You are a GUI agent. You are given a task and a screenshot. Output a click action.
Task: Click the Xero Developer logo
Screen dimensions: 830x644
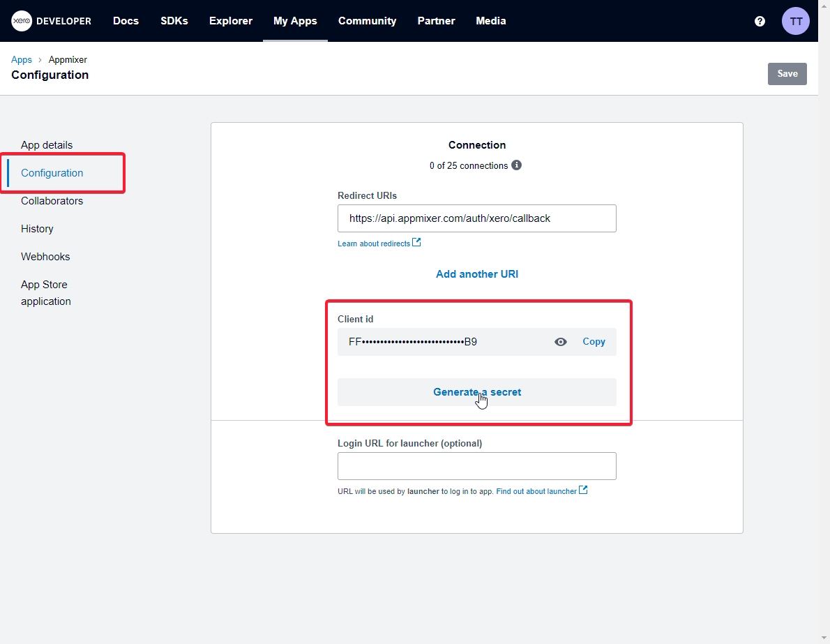pos(52,21)
